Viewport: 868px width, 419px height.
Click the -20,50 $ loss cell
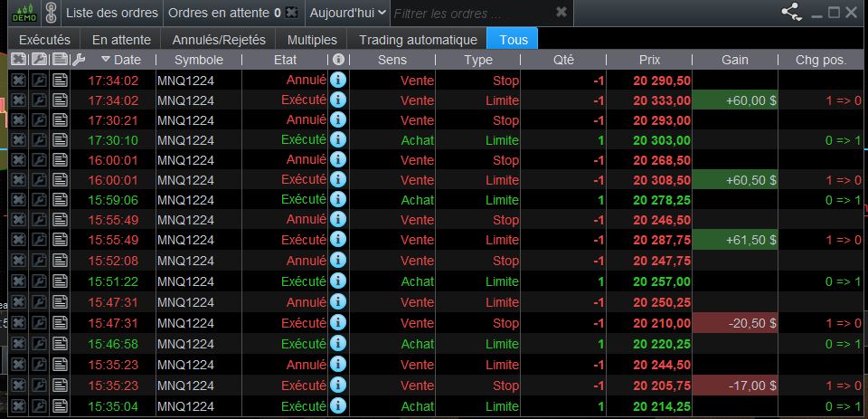pos(735,322)
